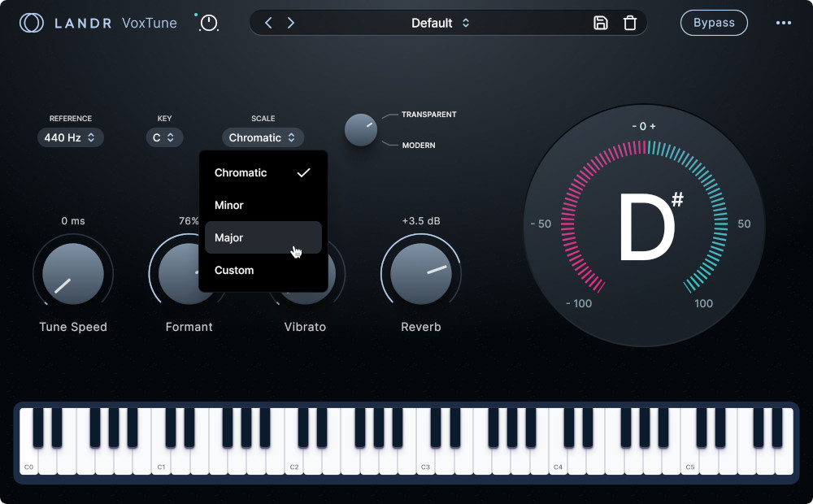
Task: Open the save preset icon
Action: (601, 23)
